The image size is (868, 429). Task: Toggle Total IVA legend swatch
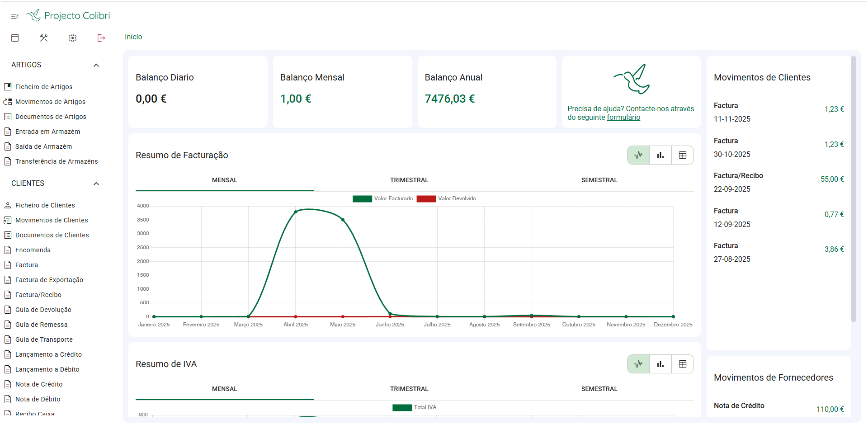[x=402, y=407]
